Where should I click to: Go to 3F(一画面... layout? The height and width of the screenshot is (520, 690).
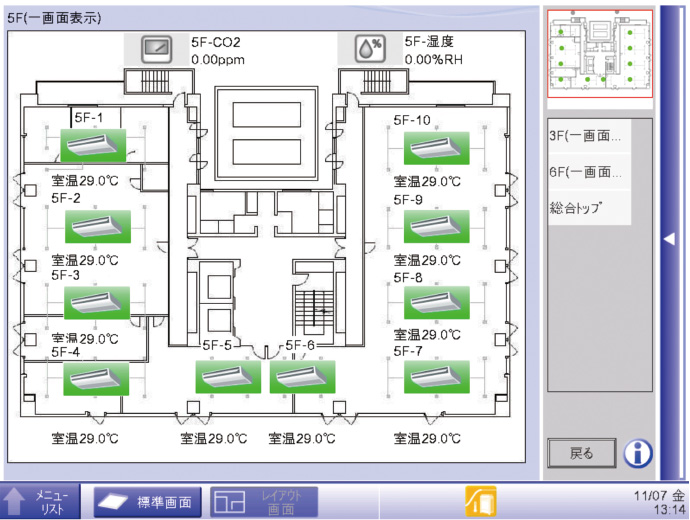click(589, 135)
